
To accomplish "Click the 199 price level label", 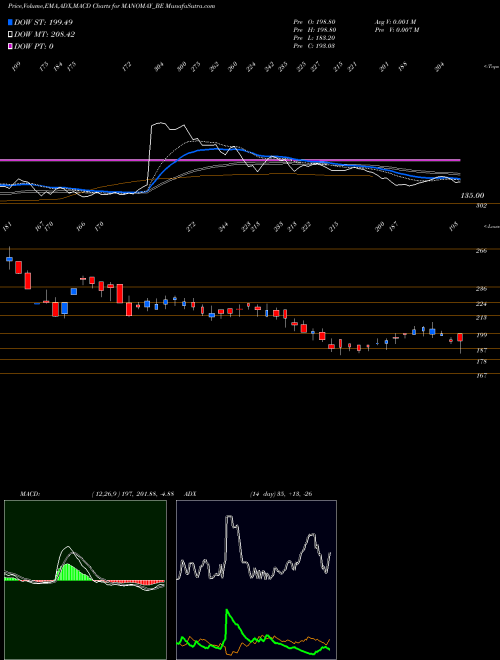I will pos(481,335).
